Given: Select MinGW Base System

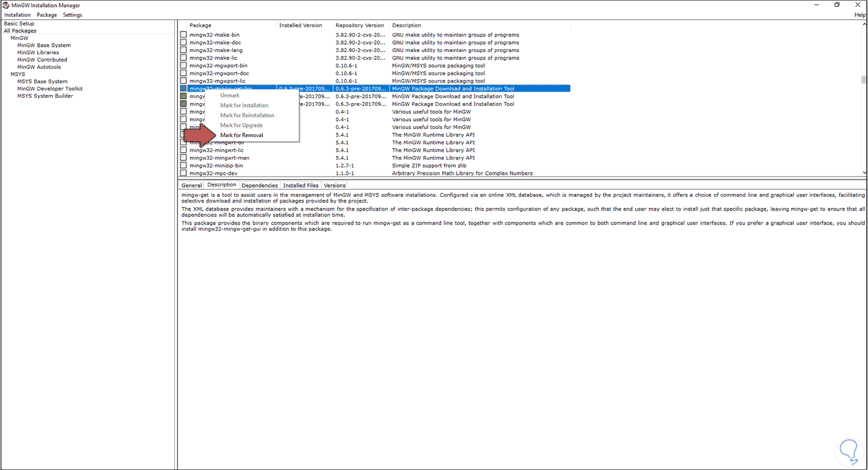Looking at the screenshot, I should click(44, 45).
